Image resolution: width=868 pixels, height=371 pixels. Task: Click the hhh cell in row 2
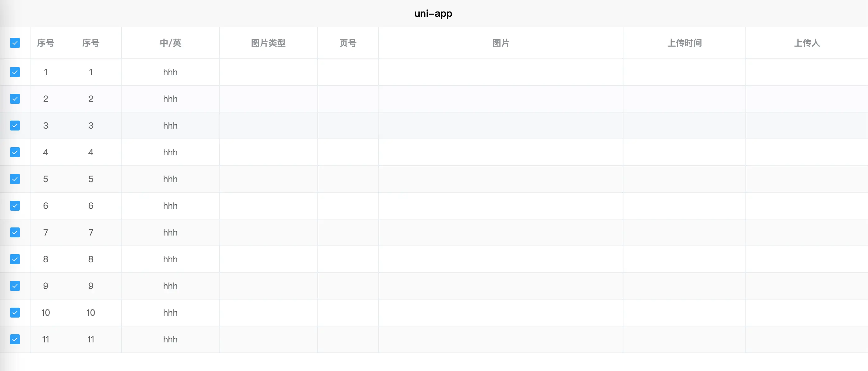pyautogui.click(x=170, y=98)
